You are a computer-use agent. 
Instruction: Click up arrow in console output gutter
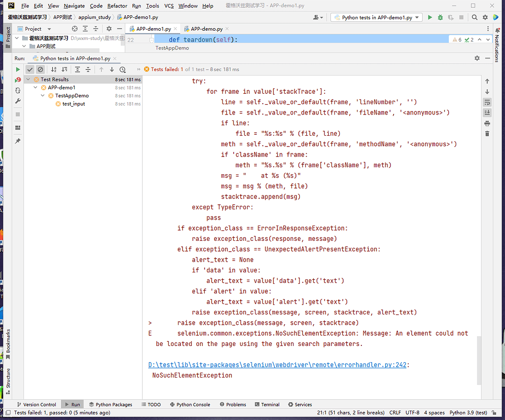click(x=487, y=81)
